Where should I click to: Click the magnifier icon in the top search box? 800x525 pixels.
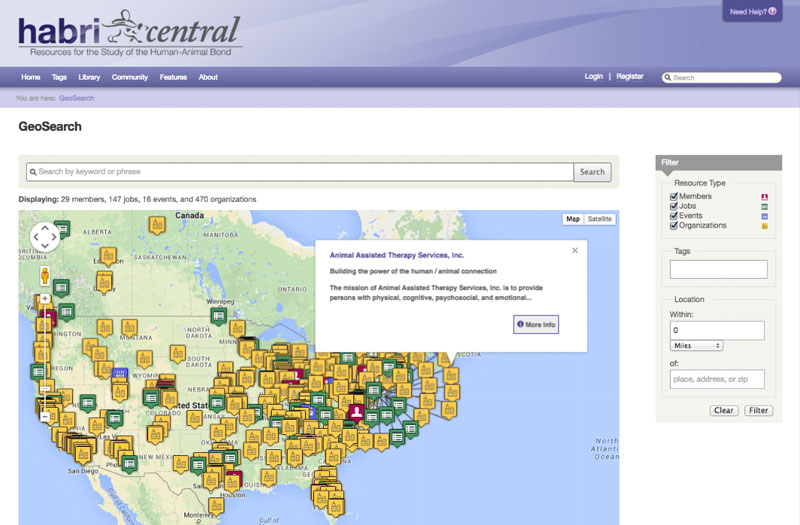[x=667, y=78]
